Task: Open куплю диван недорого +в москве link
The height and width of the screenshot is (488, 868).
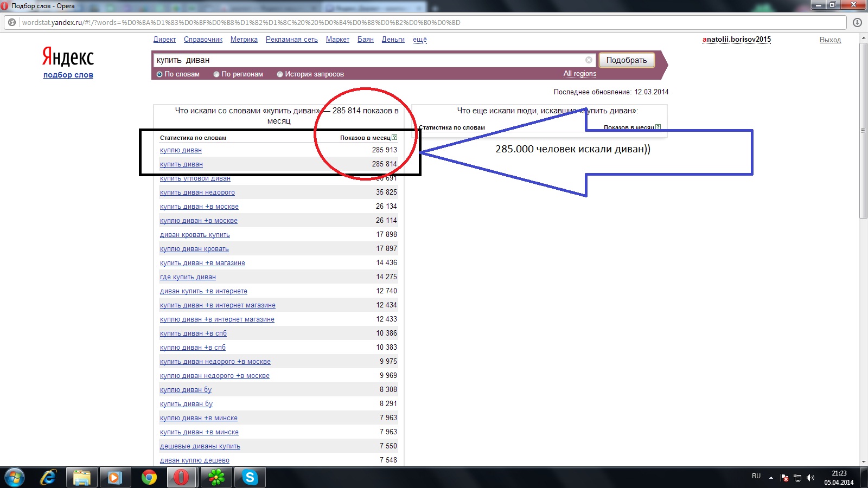Action: point(215,376)
